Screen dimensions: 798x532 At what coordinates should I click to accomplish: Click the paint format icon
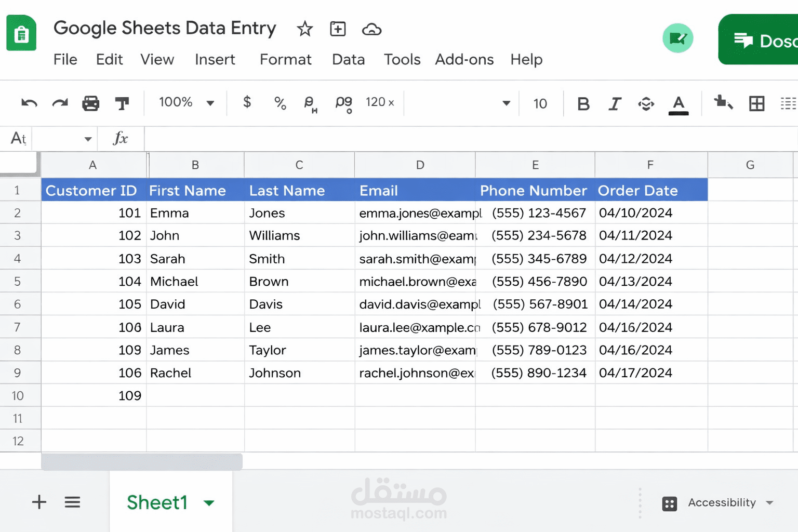[122, 103]
